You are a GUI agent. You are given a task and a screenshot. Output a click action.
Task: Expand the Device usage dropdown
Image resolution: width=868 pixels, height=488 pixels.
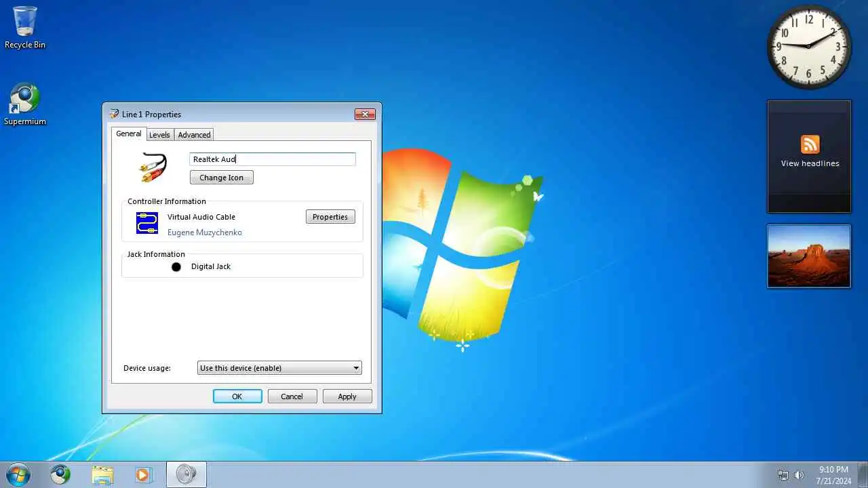tap(279, 368)
